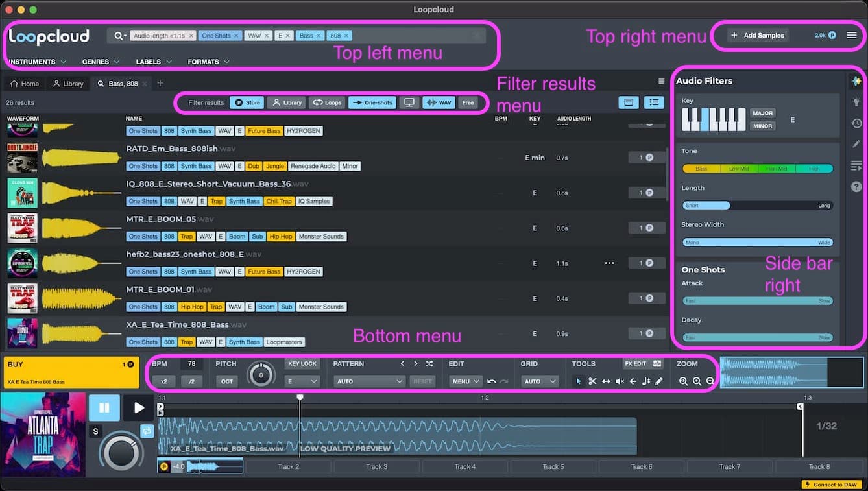The width and height of the screenshot is (868, 491).
Task: Switch to the Library tab
Action: click(x=68, y=84)
